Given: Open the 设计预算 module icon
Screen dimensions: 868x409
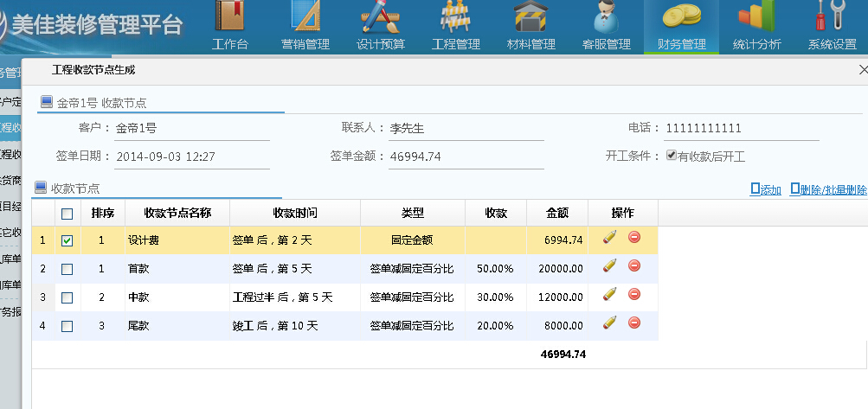Looking at the screenshot, I should tap(380, 18).
